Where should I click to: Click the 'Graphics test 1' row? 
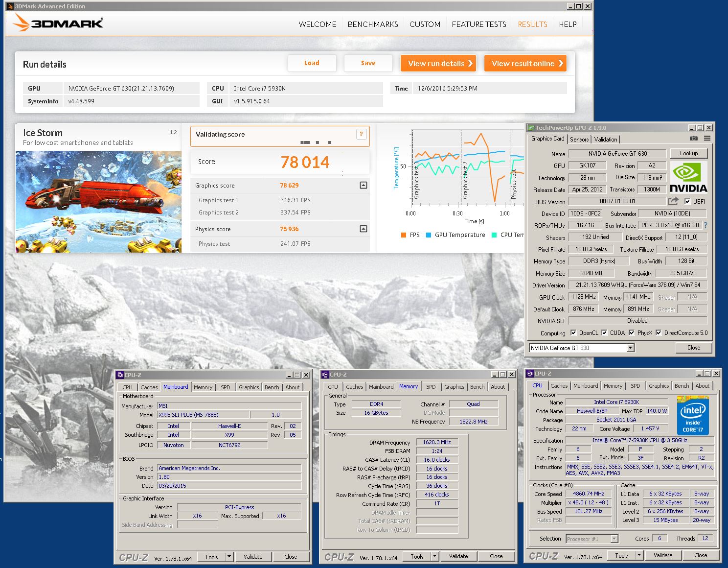tap(280, 200)
